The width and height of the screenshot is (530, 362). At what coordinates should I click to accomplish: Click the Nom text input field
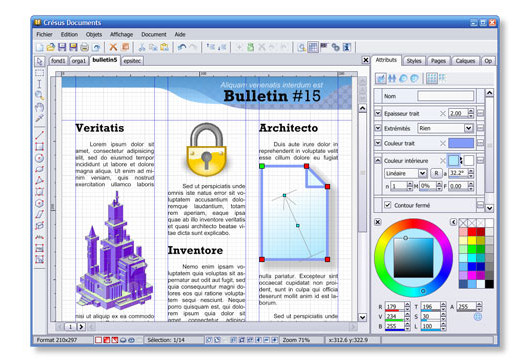pos(445,96)
